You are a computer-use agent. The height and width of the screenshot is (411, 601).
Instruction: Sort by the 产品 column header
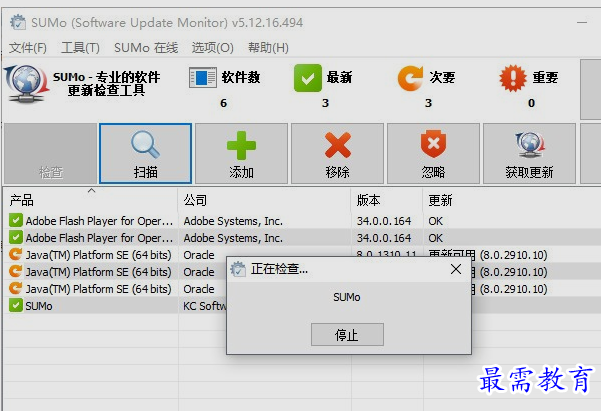(90, 200)
